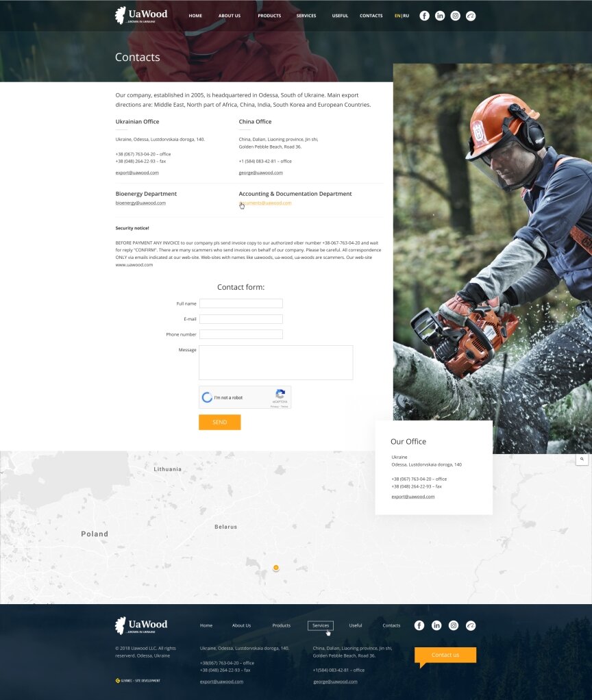Click export@uawood.com in the Our Office card

413,497
